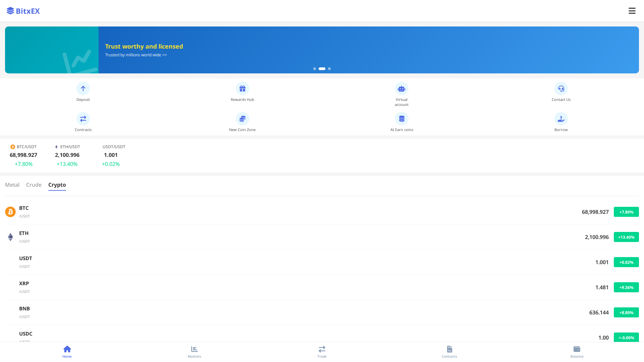This screenshot has width=644, height=362.
Task: Jump to the third carousel slide
Action: pyautogui.click(x=329, y=68)
